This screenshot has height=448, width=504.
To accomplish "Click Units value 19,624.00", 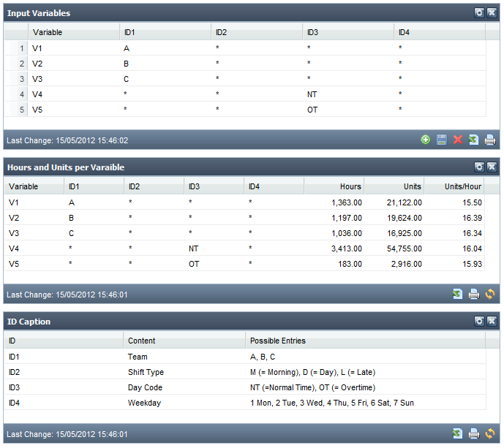I will 405,218.
